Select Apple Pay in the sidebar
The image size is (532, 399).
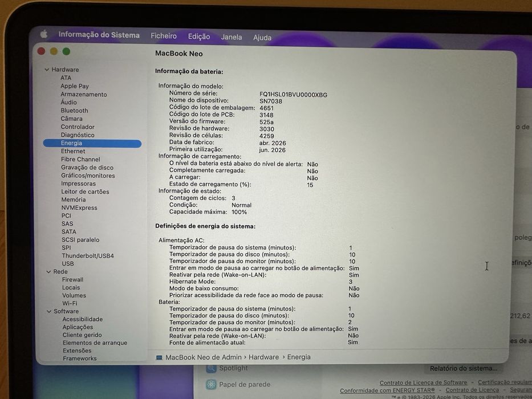pyautogui.click(x=75, y=86)
